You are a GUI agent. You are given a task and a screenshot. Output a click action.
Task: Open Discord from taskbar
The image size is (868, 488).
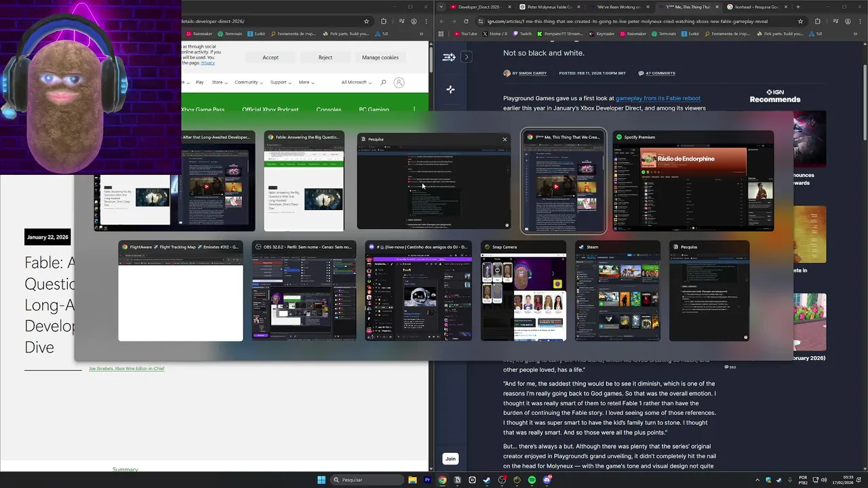pos(547,480)
